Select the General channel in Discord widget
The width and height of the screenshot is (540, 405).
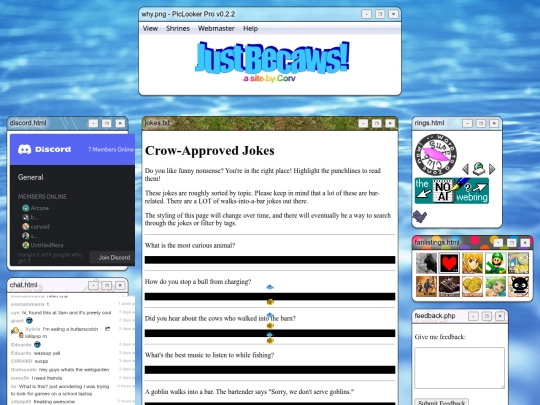(31, 177)
